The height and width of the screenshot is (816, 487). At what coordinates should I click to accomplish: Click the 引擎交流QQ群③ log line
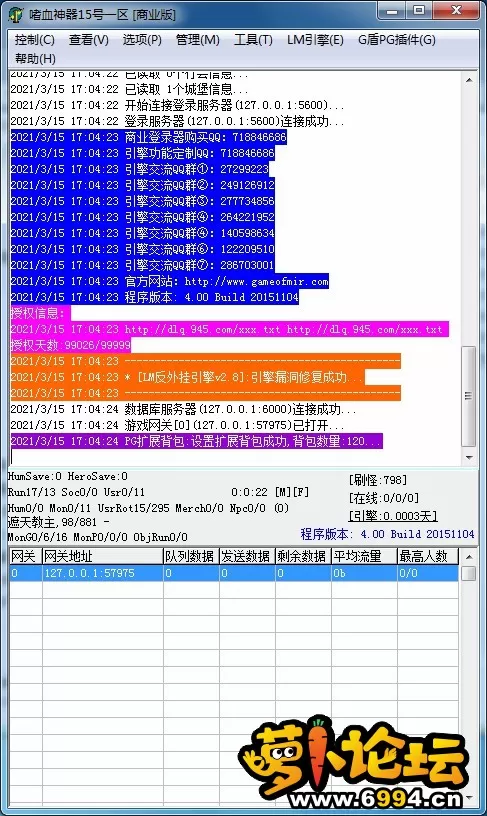click(143, 201)
